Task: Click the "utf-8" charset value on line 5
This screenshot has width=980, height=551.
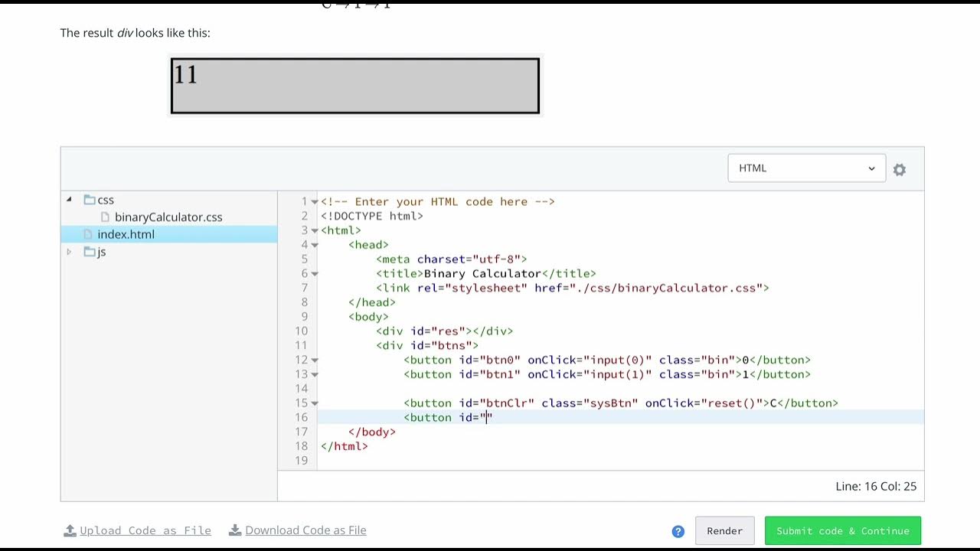Action: tap(496, 259)
